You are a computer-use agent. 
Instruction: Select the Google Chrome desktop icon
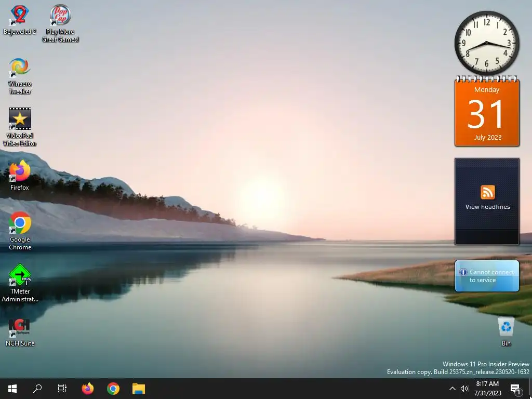pyautogui.click(x=20, y=231)
